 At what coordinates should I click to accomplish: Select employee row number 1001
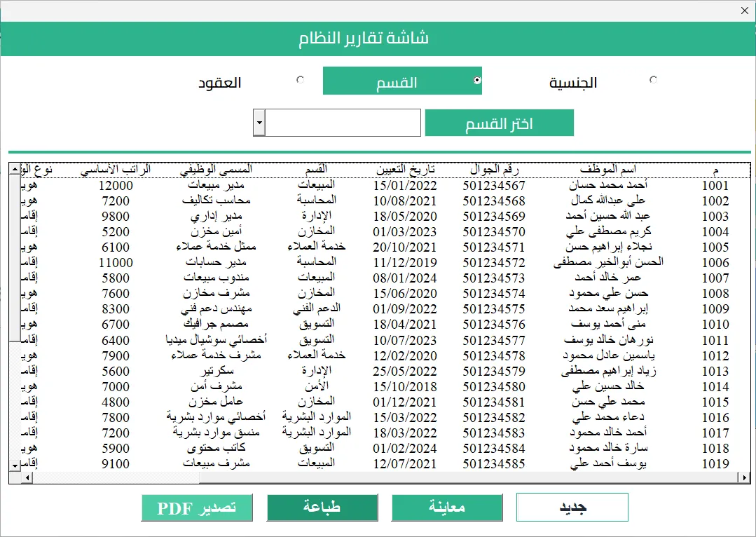pos(715,185)
